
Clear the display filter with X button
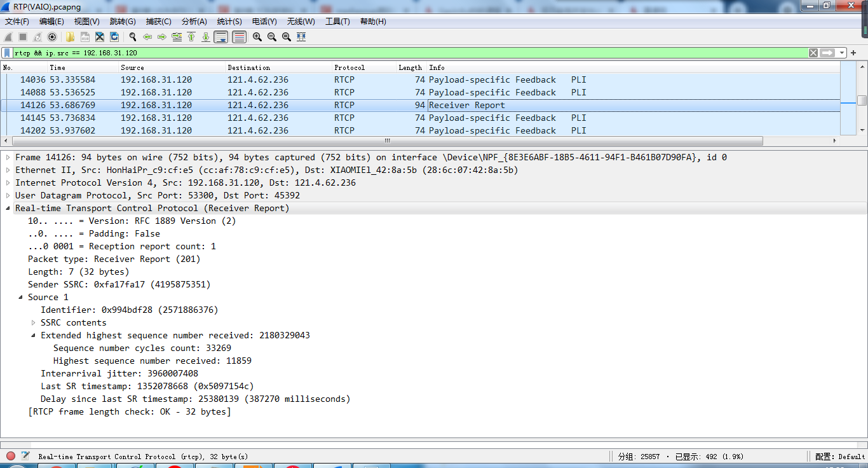[813, 53]
